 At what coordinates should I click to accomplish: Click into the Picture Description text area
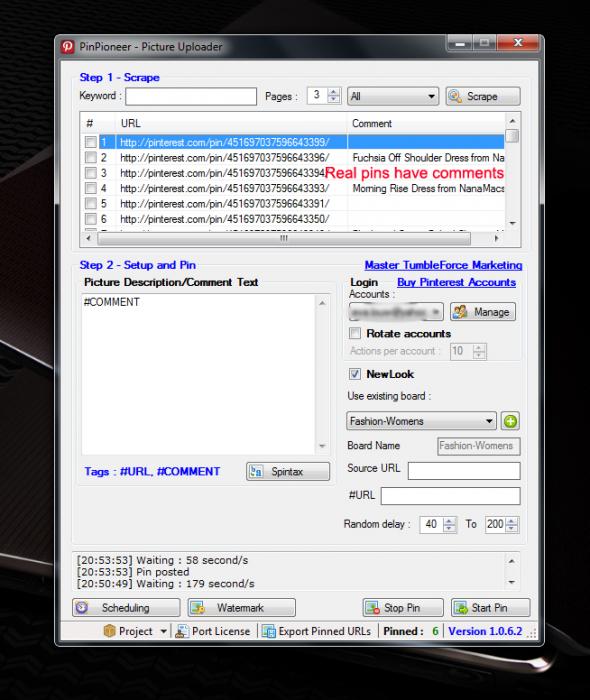pos(199,374)
